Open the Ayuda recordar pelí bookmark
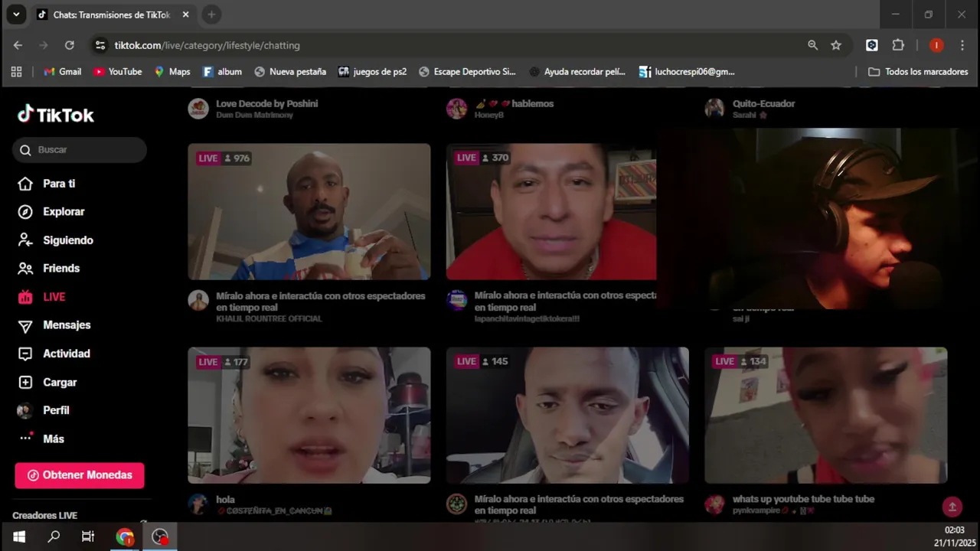This screenshot has height=551, width=980. tap(577, 72)
